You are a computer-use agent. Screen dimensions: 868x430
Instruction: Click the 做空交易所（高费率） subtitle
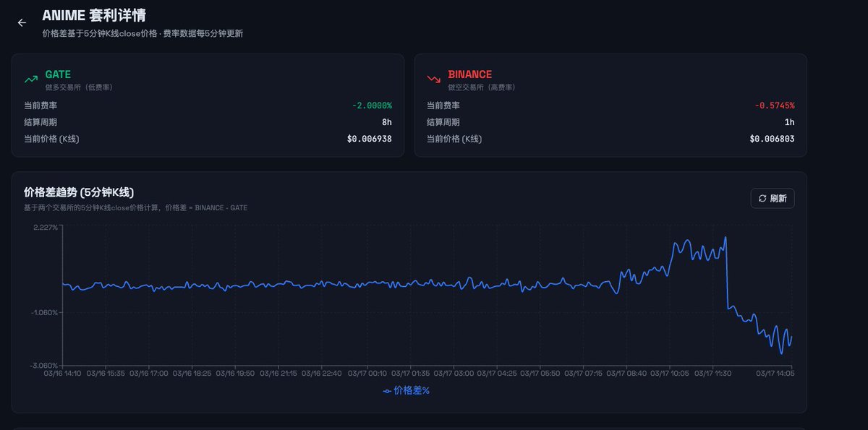[482, 87]
